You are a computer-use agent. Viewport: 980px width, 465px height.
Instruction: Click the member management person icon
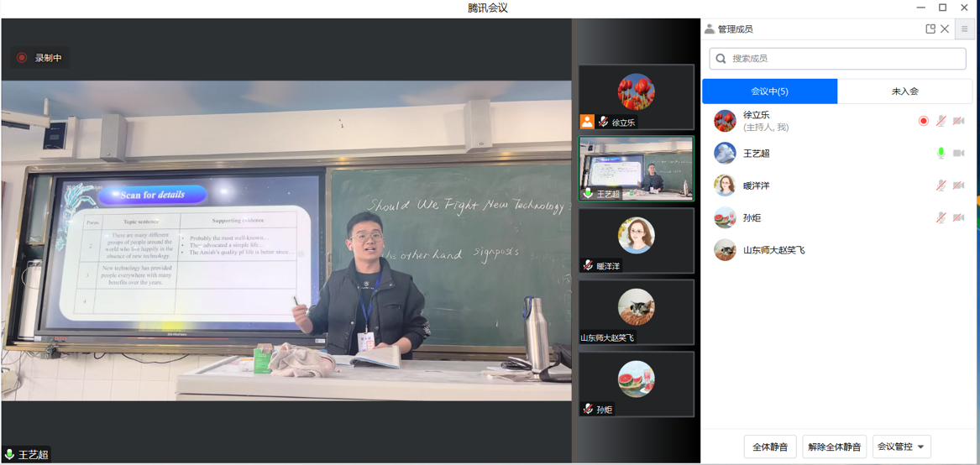tap(710, 29)
